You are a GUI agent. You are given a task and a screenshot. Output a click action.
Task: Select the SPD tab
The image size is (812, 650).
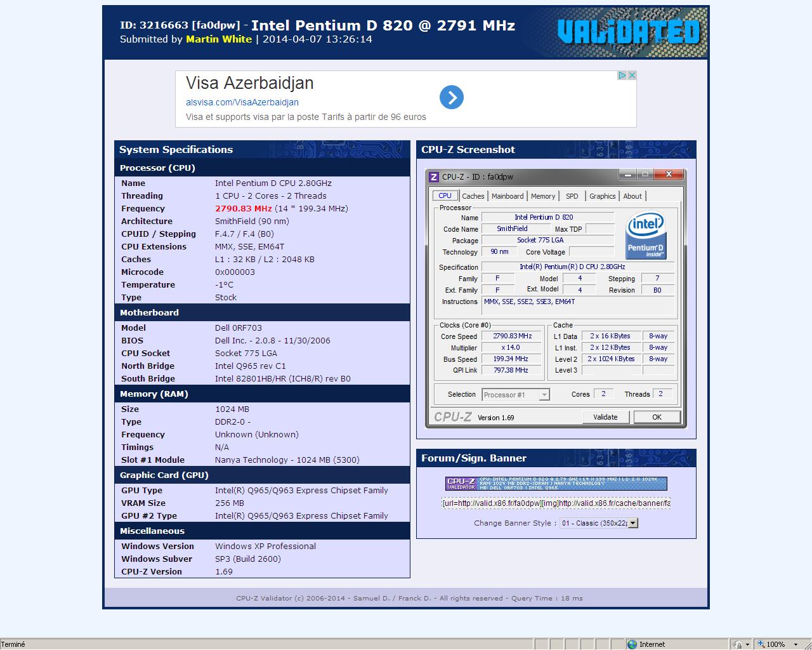point(572,196)
